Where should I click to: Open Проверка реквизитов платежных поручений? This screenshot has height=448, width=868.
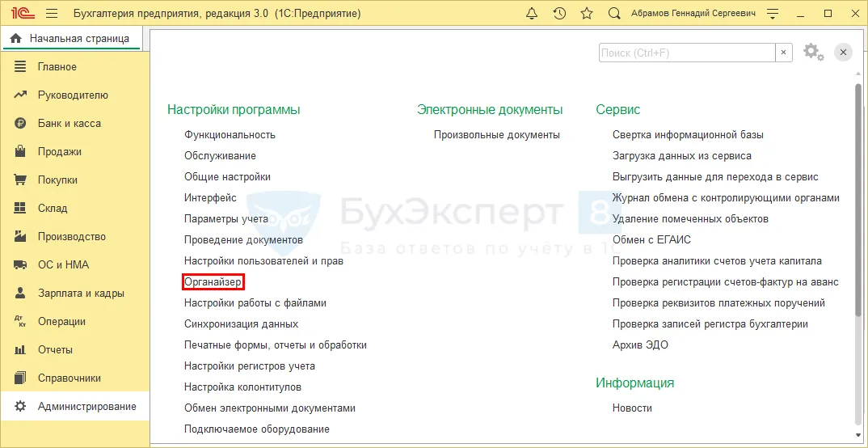pos(719,303)
